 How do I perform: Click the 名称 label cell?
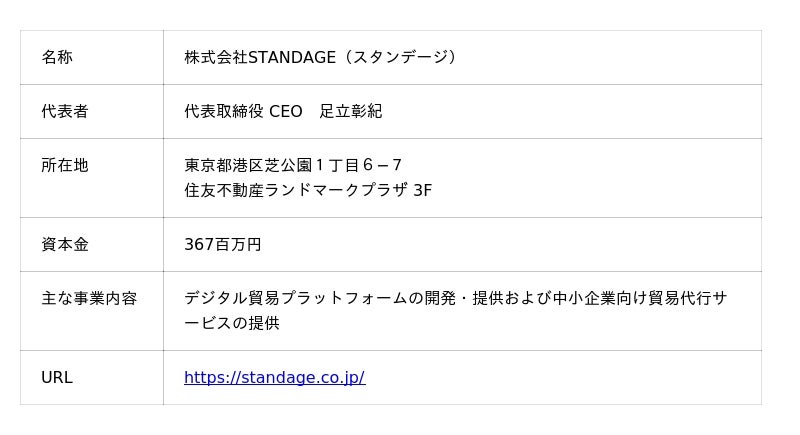coord(57,58)
